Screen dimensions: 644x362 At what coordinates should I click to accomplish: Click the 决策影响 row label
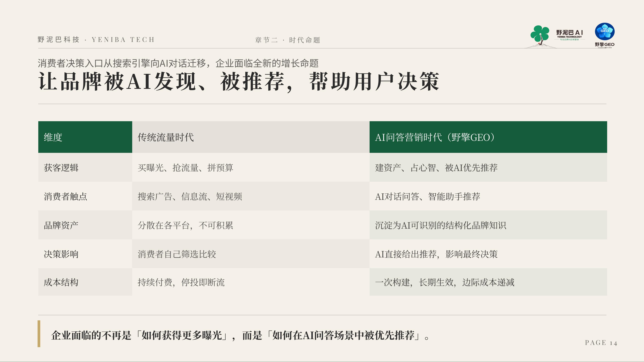click(x=85, y=254)
